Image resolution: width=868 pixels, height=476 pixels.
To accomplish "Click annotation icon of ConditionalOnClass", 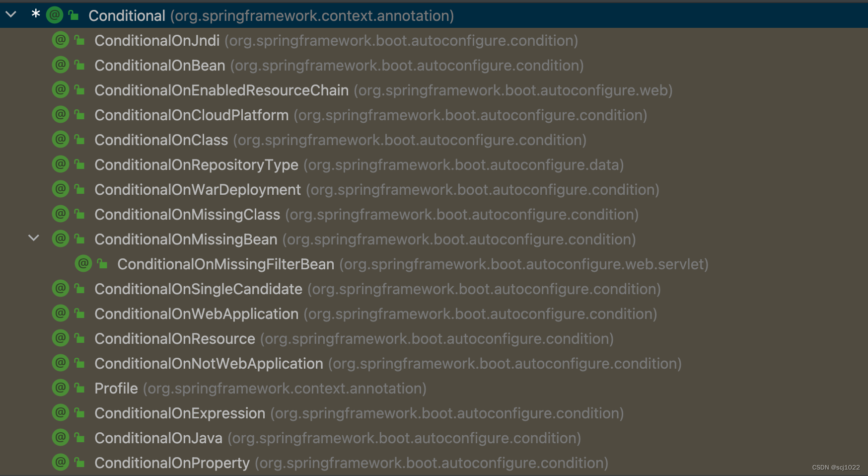I will [61, 139].
